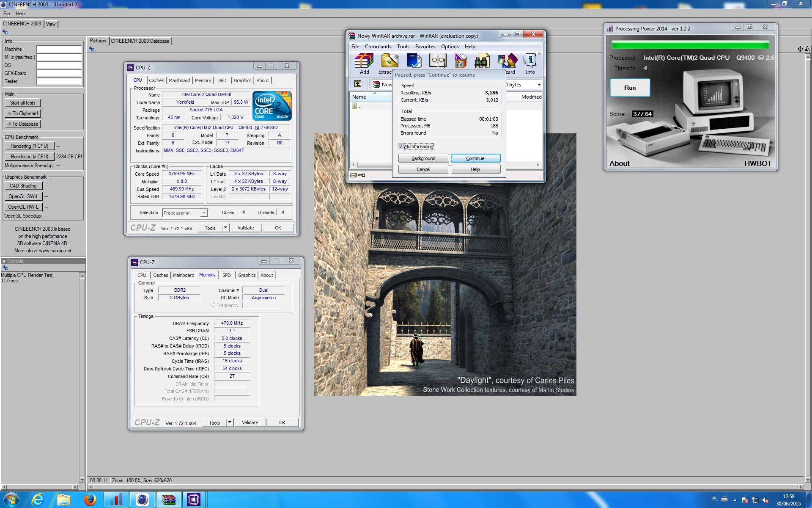The height and width of the screenshot is (508, 812).
Task: Switch to SPD tab in lower CPU-Z
Action: tap(227, 275)
